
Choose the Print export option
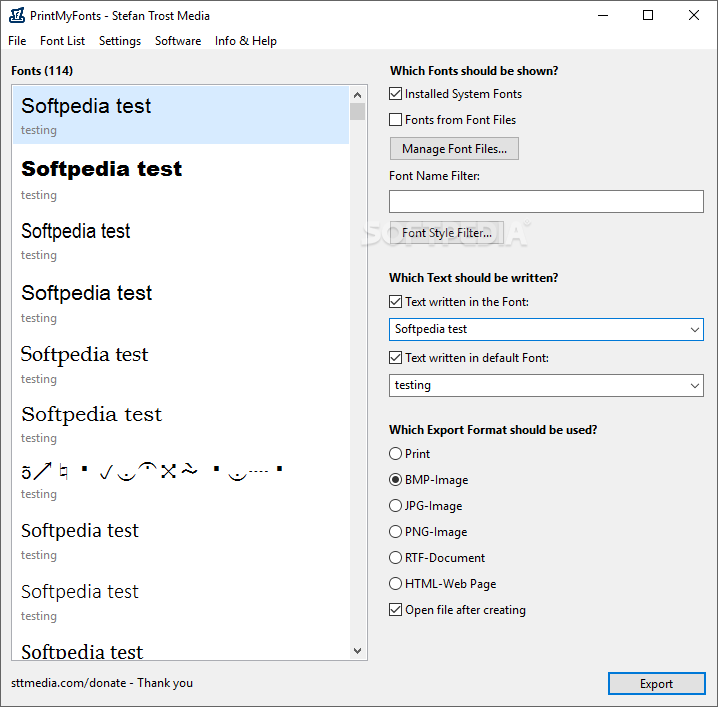396,454
